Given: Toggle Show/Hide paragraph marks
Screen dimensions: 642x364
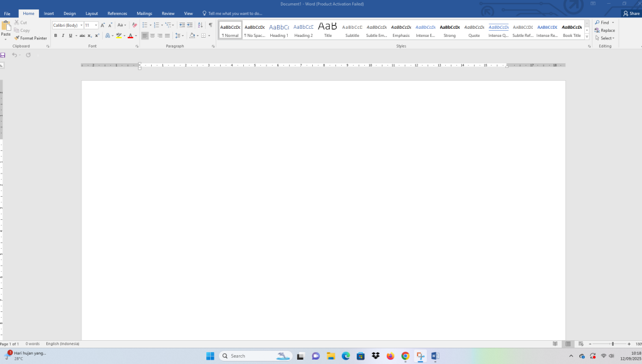Looking at the screenshot, I should pos(210,25).
